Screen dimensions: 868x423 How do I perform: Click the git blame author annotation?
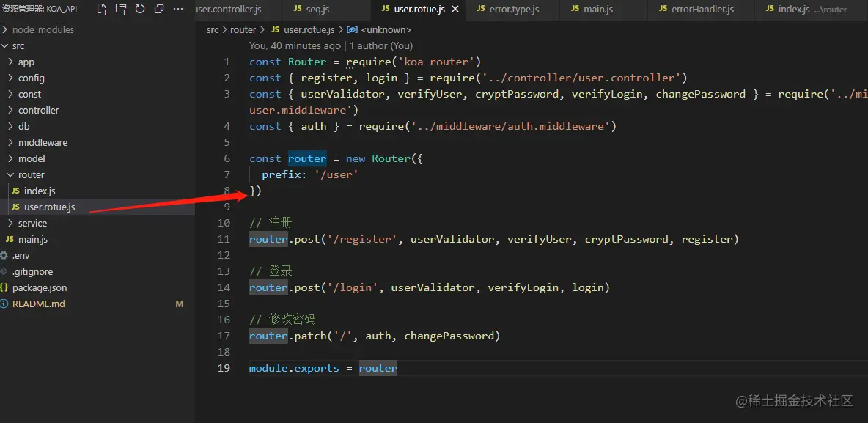tap(331, 46)
